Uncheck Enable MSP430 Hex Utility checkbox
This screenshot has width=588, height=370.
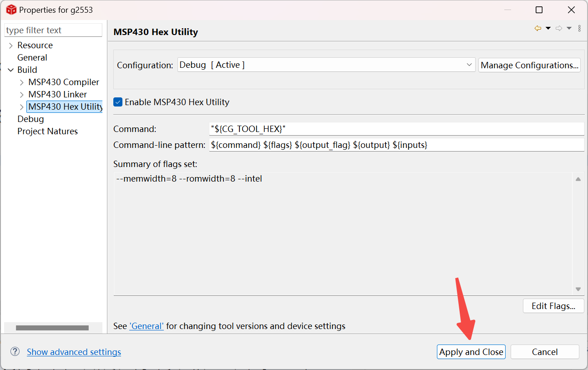118,102
